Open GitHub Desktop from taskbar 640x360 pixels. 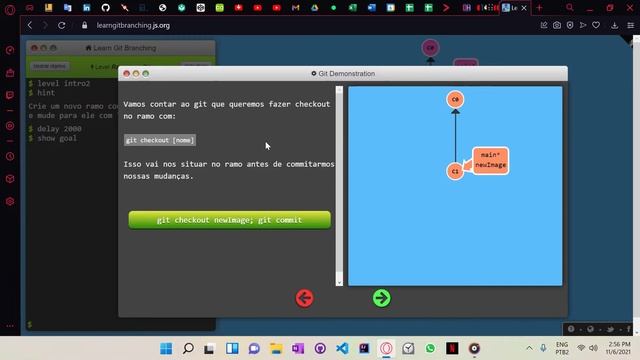click(x=320, y=348)
